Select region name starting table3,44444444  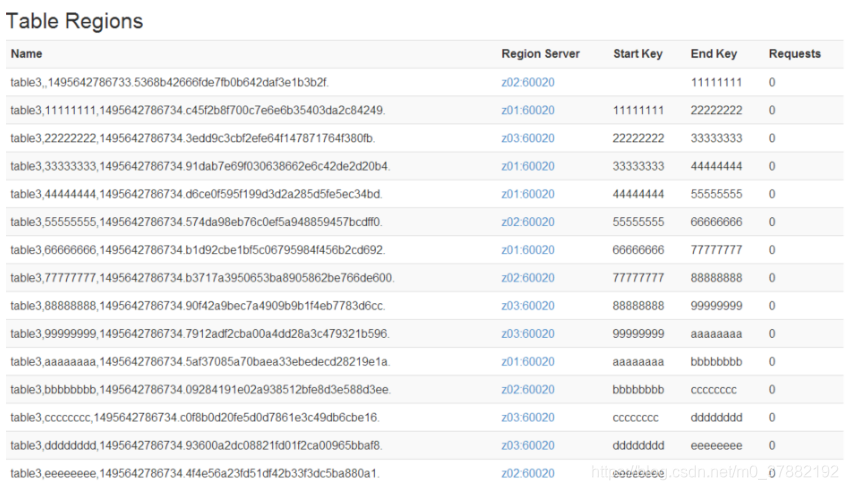pos(196,194)
